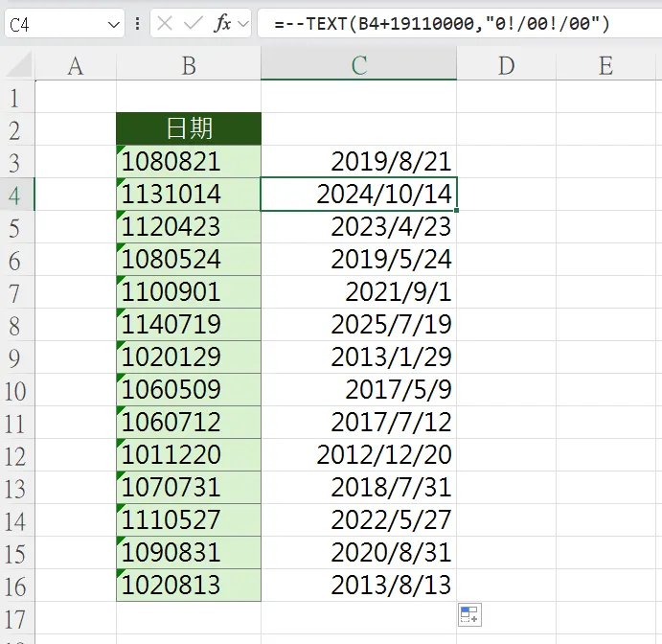Select column D header

click(506, 65)
